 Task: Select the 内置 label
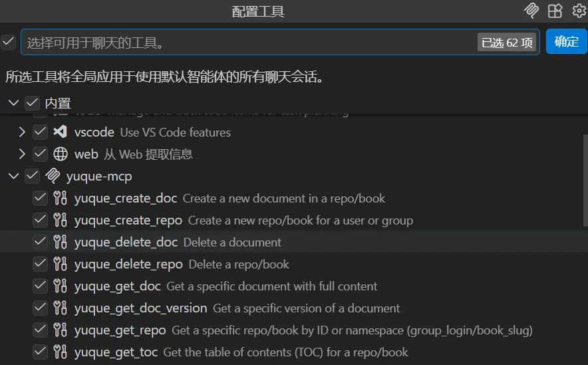coord(58,103)
